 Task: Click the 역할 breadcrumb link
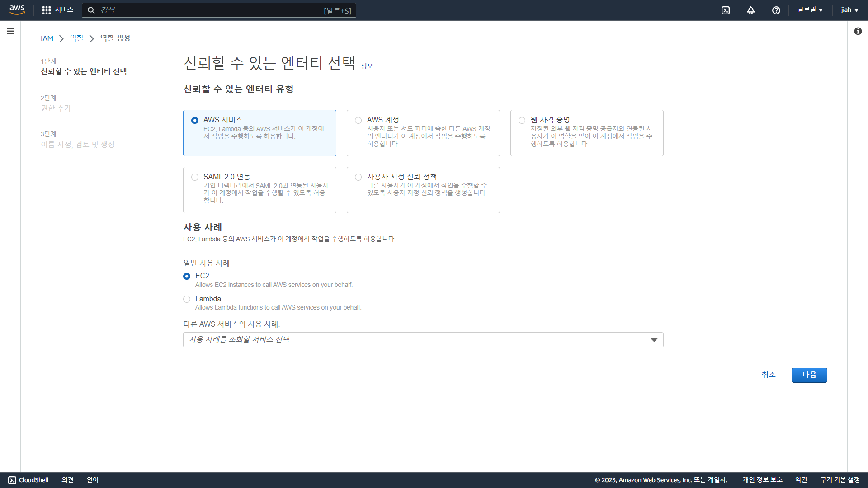(x=77, y=38)
